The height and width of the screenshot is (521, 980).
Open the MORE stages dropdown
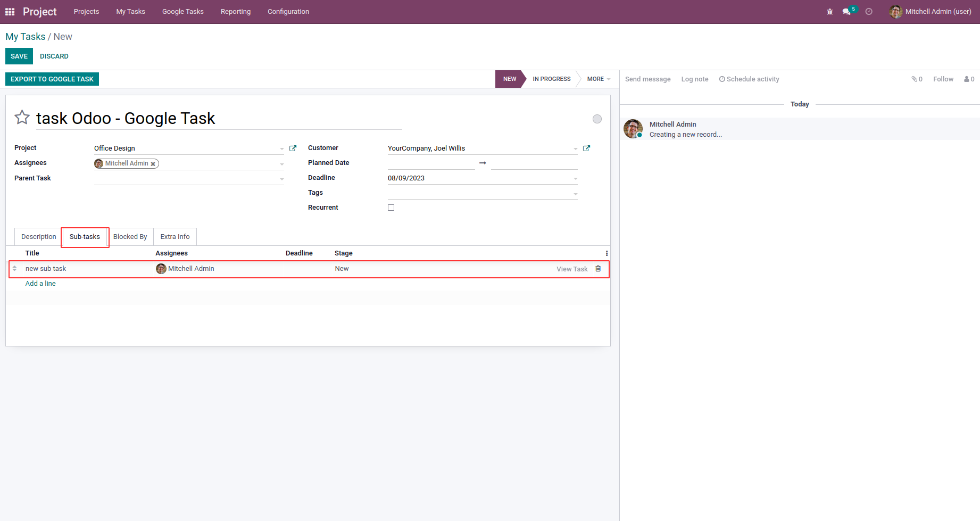[x=599, y=79]
